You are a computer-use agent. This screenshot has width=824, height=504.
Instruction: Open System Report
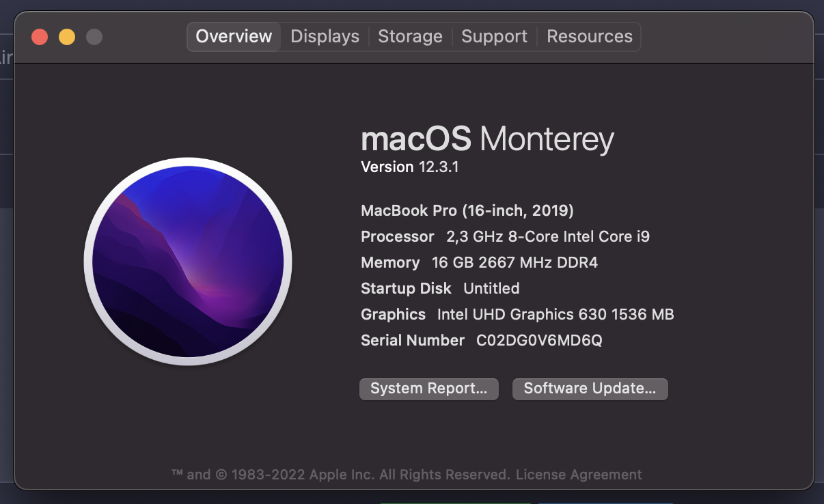click(429, 389)
